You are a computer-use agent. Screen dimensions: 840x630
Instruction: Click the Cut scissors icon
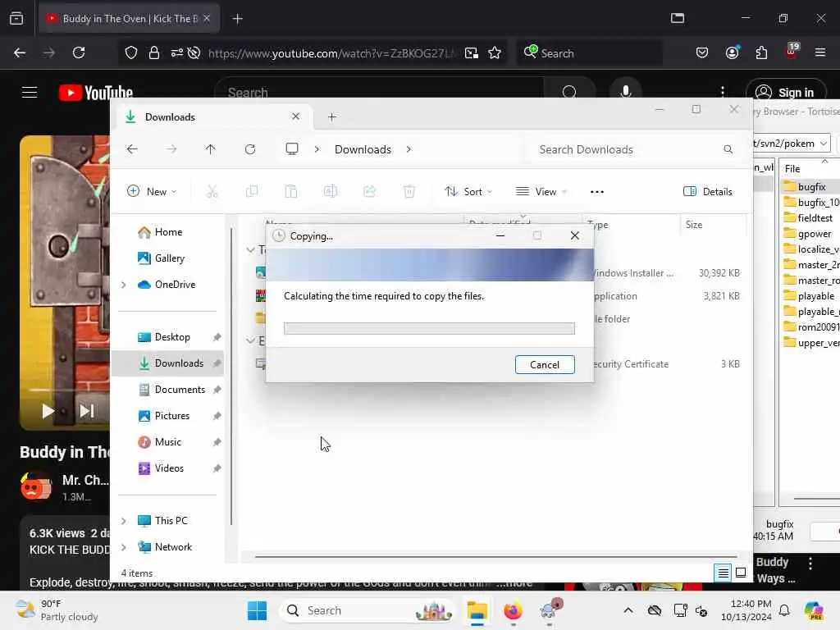tap(212, 192)
